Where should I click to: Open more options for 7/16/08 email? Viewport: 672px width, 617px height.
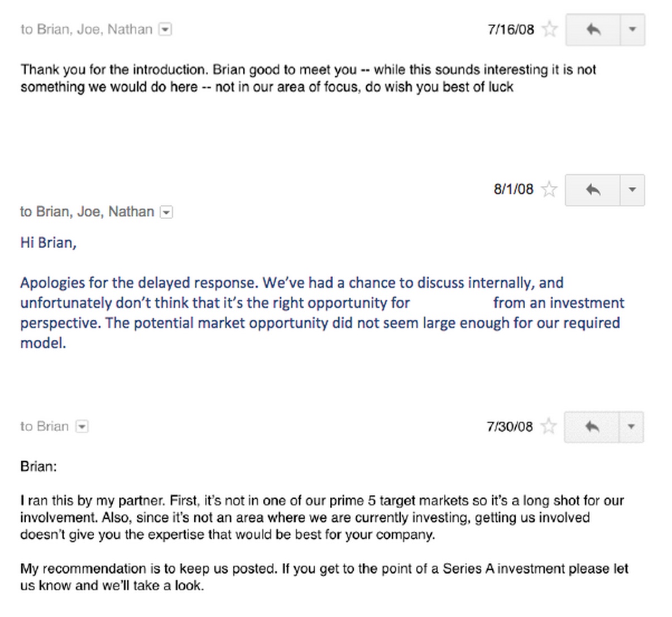[632, 29]
